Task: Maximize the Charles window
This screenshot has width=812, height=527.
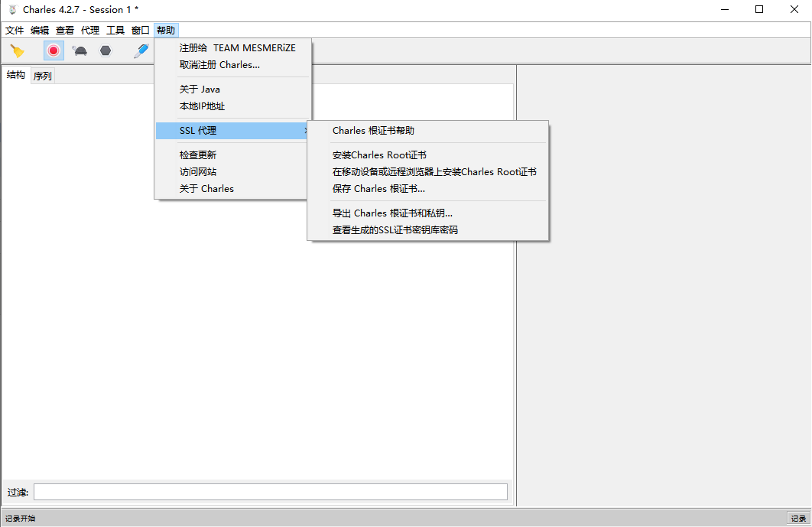Action: pyautogui.click(x=759, y=9)
